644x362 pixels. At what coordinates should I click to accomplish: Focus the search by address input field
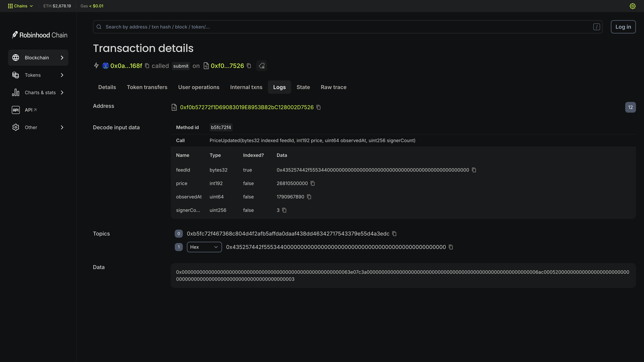coord(348,27)
